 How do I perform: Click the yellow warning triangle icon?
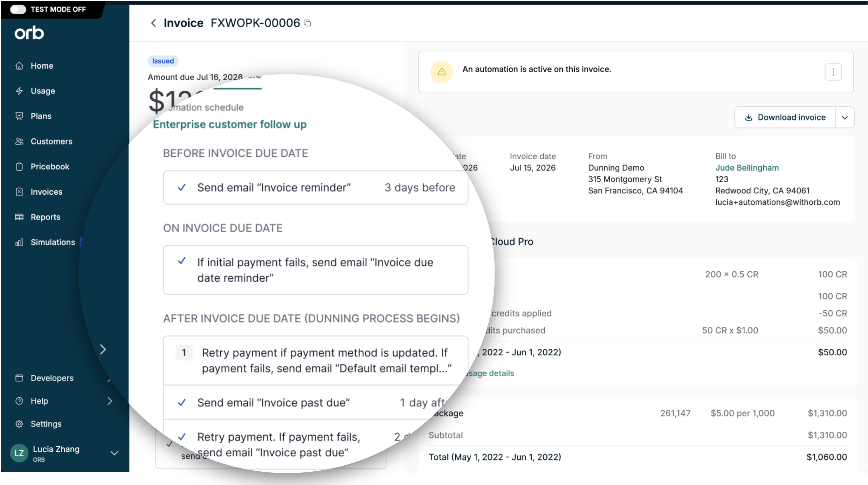click(x=442, y=72)
